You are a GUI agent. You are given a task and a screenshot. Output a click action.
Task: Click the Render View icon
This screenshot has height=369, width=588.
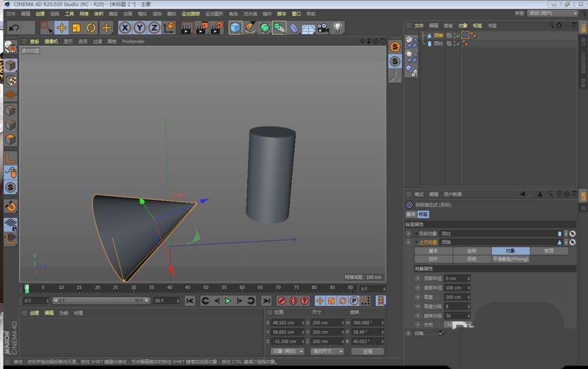[186, 27]
